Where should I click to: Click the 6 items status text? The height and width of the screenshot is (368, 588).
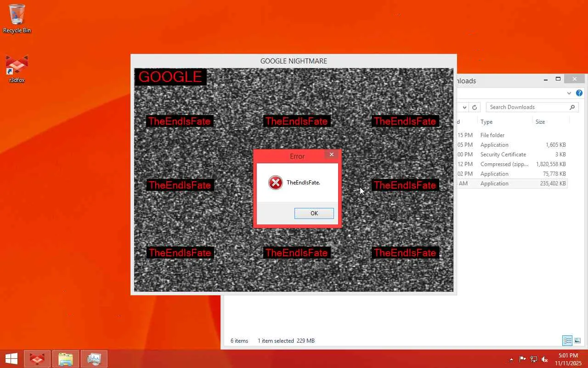tap(239, 341)
